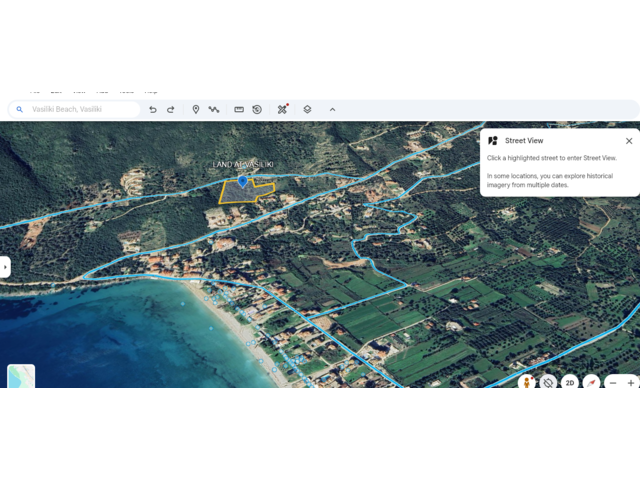
Task: Click the undo arrow in toolbar
Action: click(152, 110)
